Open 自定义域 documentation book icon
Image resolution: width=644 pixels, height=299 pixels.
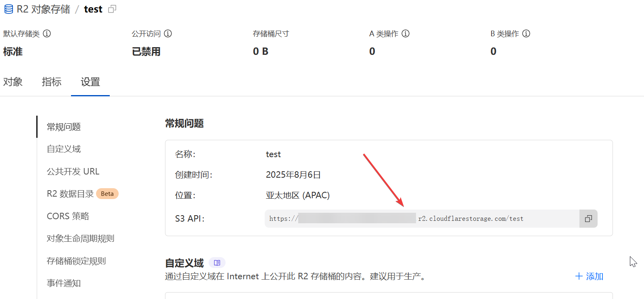point(217,263)
